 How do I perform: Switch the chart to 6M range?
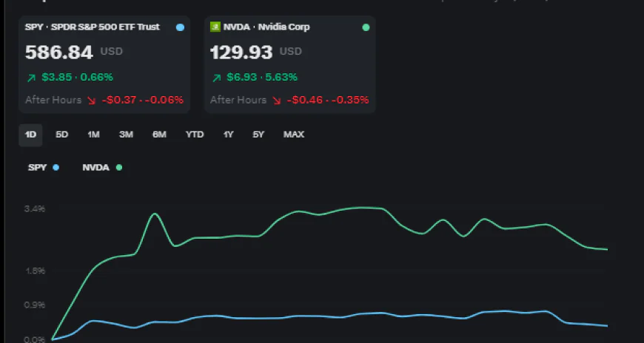tap(159, 135)
